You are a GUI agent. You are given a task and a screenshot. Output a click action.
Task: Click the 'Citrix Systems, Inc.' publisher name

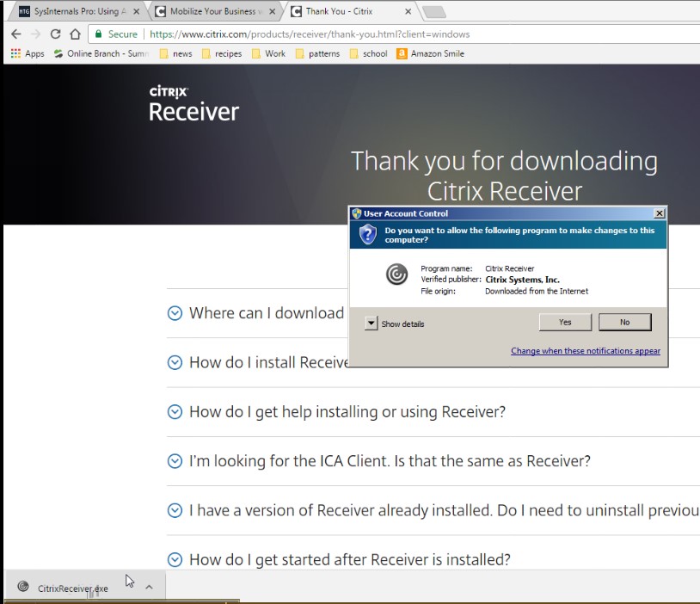522,280
